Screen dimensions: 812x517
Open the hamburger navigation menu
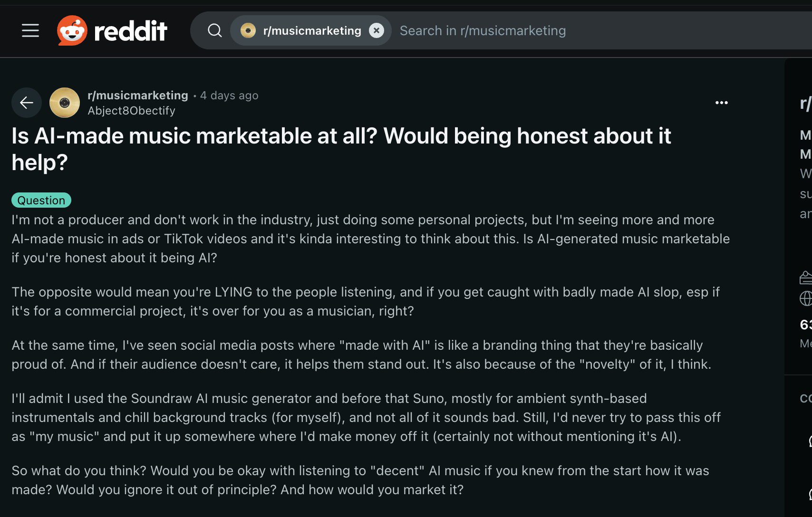click(x=30, y=30)
